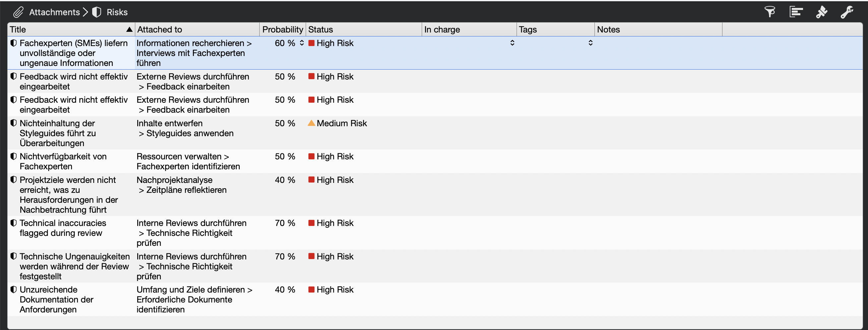
Task: Click shield icon of Nichtverfügbarkeit von Fachexperten
Action: click(x=14, y=157)
